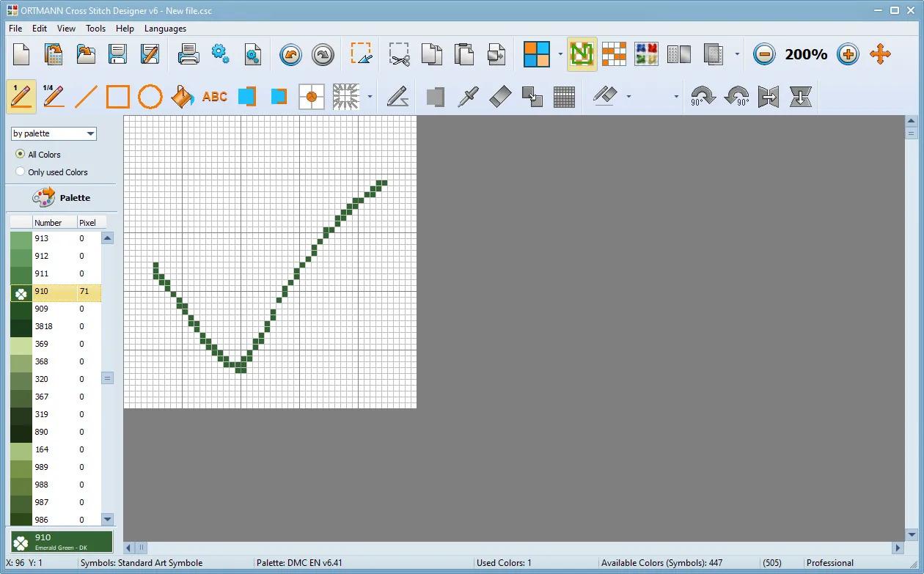Image resolution: width=924 pixels, height=574 pixels.
Task: Open the Languages menu
Action: [165, 29]
